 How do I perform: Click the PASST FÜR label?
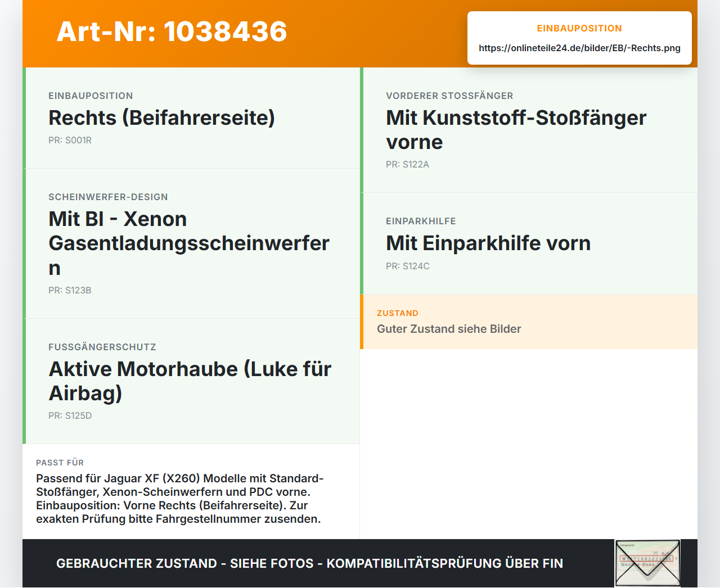60,463
